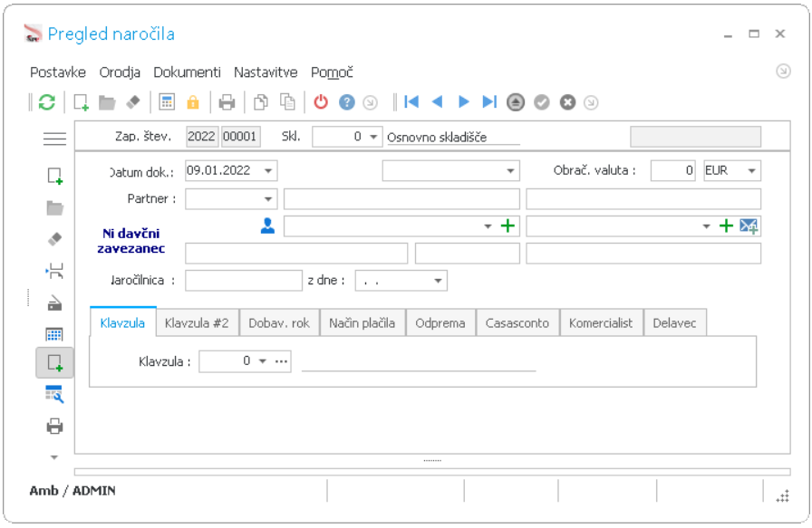Switch to Dobav. rok tab
812x528 pixels.
pyautogui.click(x=279, y=323)
